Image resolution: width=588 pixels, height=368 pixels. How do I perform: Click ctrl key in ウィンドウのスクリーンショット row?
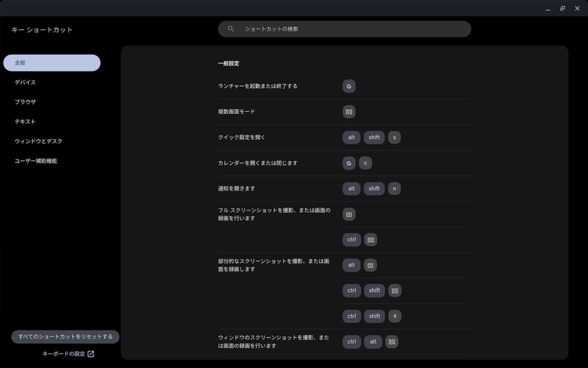click(351, 342)
